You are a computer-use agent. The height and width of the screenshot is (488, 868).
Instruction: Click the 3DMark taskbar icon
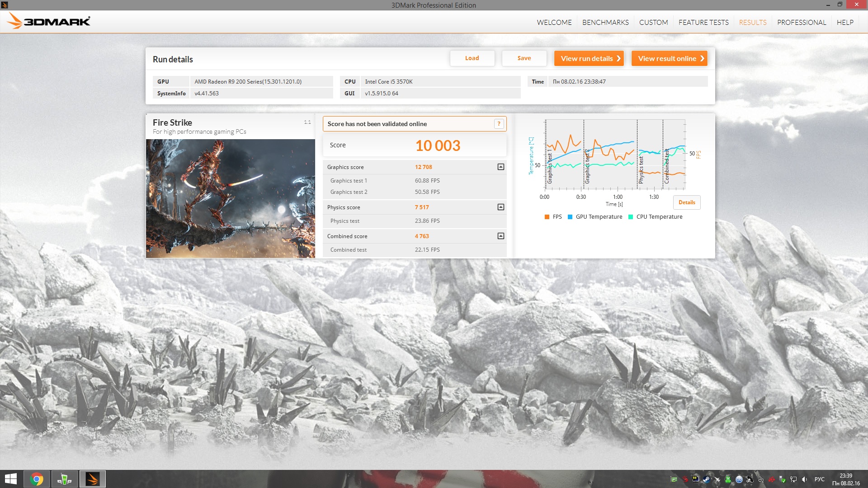(x=92, y=479)
